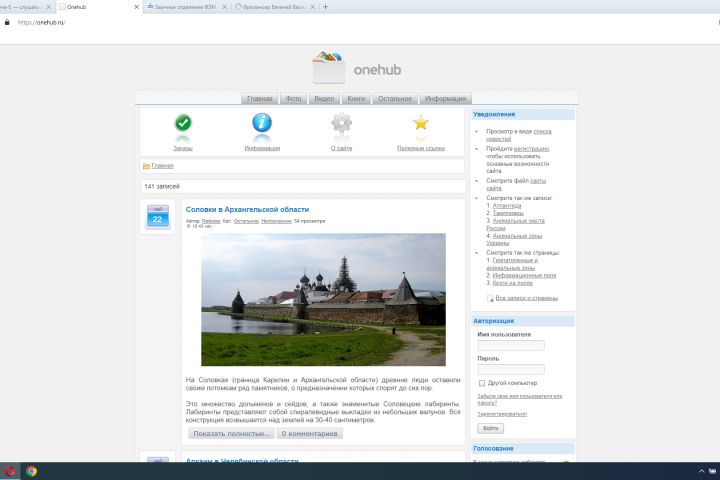The height and width of the screenshot is (480, 720).
Task: Open the Тамплиеры record link
Action: point(508,213)
